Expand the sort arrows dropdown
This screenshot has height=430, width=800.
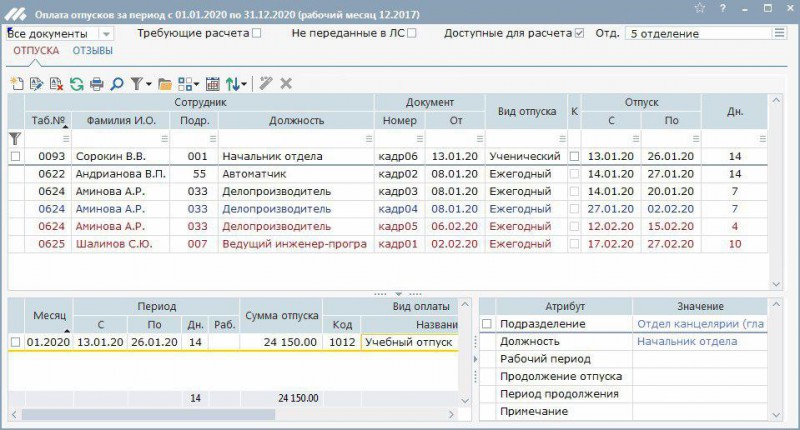click(244, 84)
